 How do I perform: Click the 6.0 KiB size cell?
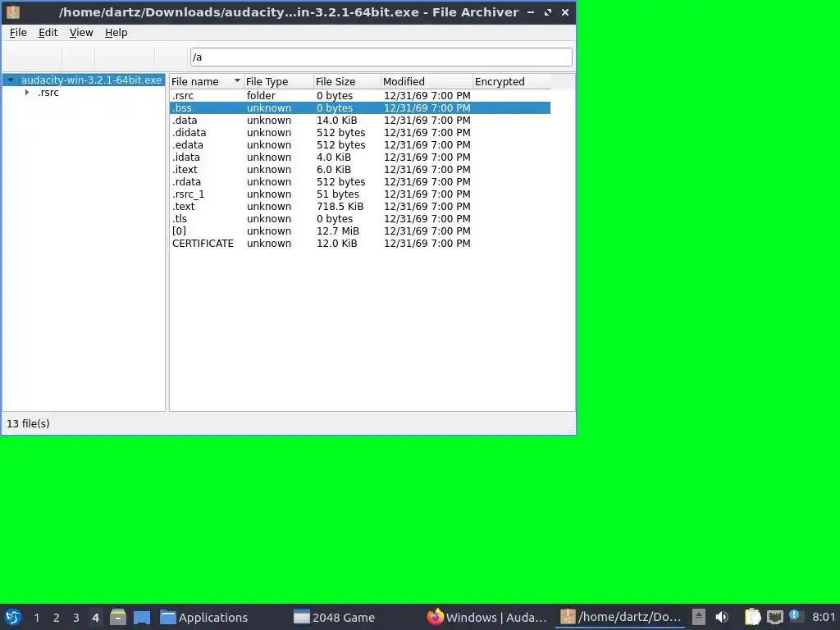point(333,169)
